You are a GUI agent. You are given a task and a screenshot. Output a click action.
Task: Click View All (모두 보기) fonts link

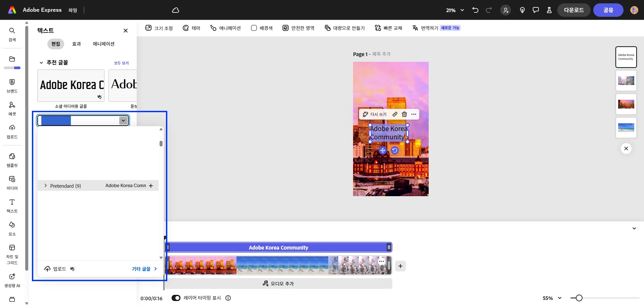pos(121,63)
